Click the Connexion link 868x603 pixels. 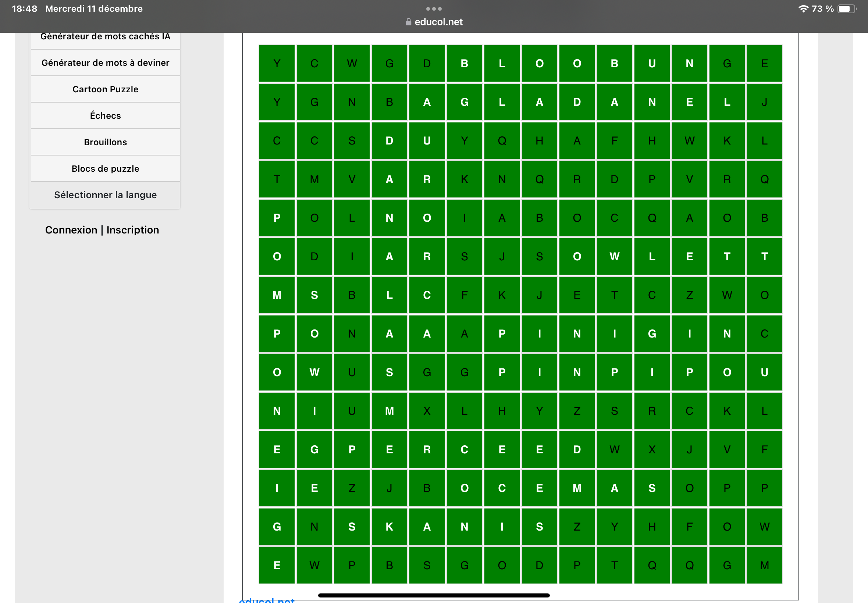[71, 230]
